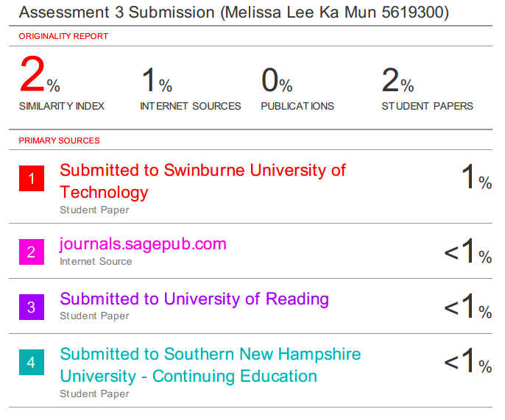
Task: Click the 1% match for Swinburne source
Action: 476,179
